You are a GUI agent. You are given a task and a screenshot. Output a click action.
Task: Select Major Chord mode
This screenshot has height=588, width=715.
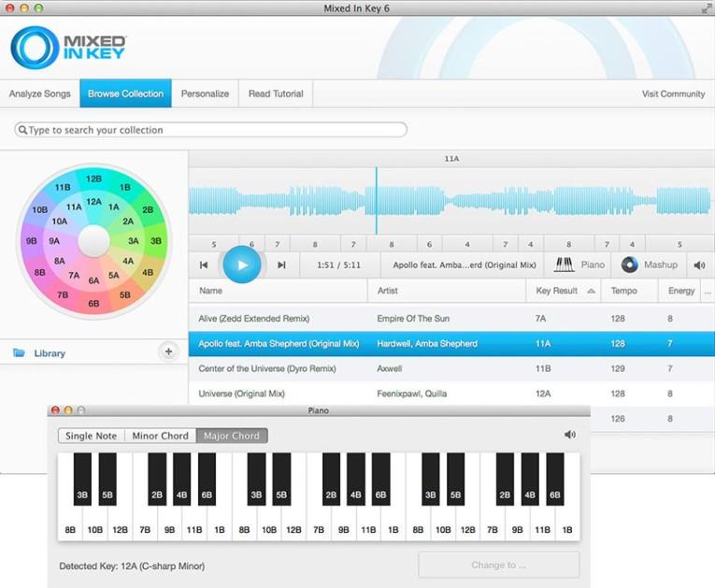(231, 436)
